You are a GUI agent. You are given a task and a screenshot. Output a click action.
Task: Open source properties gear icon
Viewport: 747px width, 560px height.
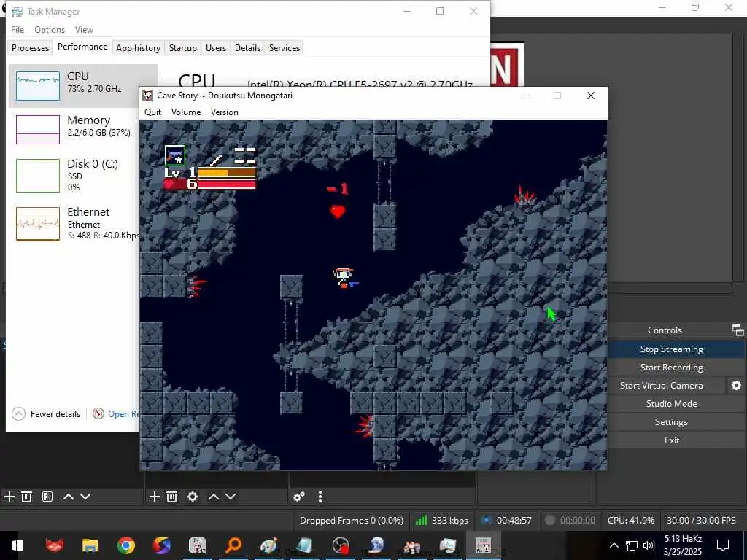click(x=193, y=497)
